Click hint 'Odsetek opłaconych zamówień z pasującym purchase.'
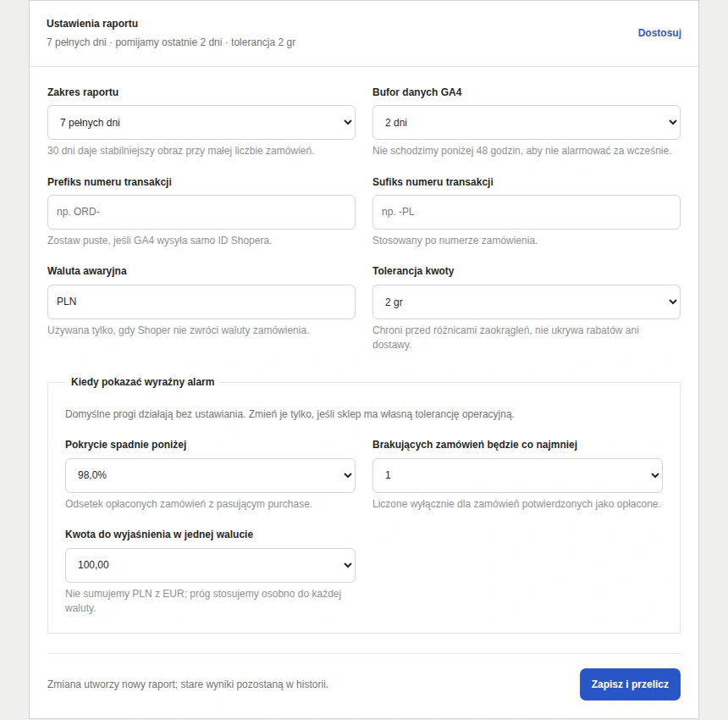The width and height of the screenshot is (728, 720). (189, 504)
